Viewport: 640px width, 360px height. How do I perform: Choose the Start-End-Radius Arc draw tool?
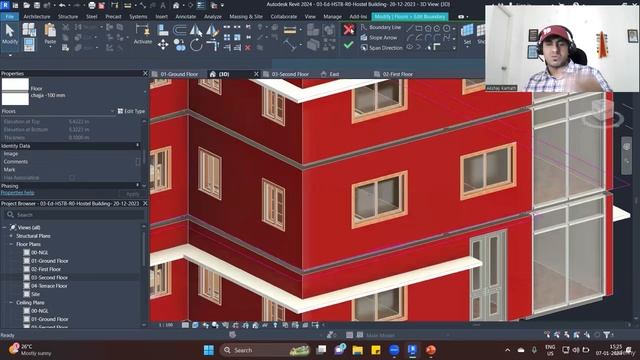point(410,38)
